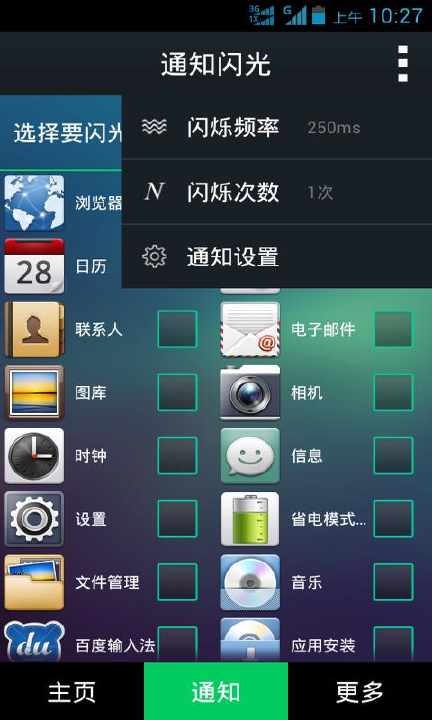Screen dimensions: 432x720
Task: Tap the Calendar icon showing 28
Action: coord(34,266)
